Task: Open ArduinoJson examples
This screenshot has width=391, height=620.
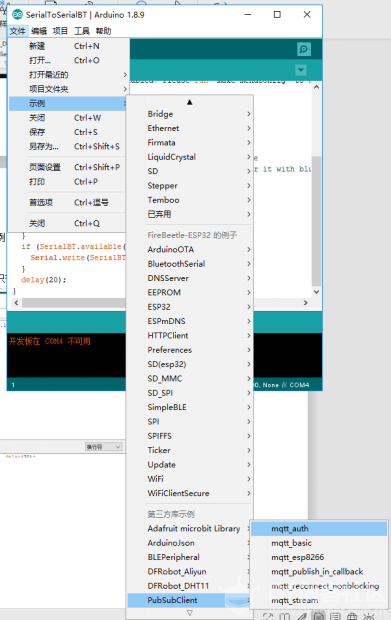Action: click(190, 543)
